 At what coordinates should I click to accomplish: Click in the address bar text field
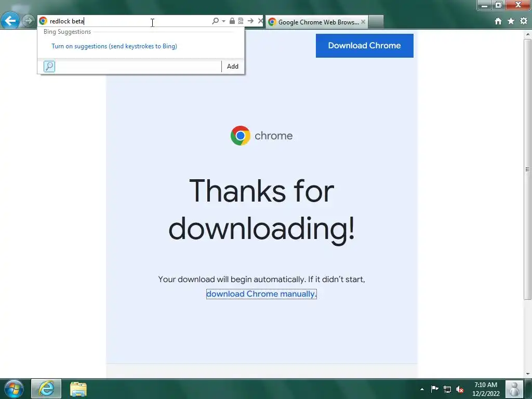pos(129,21)
